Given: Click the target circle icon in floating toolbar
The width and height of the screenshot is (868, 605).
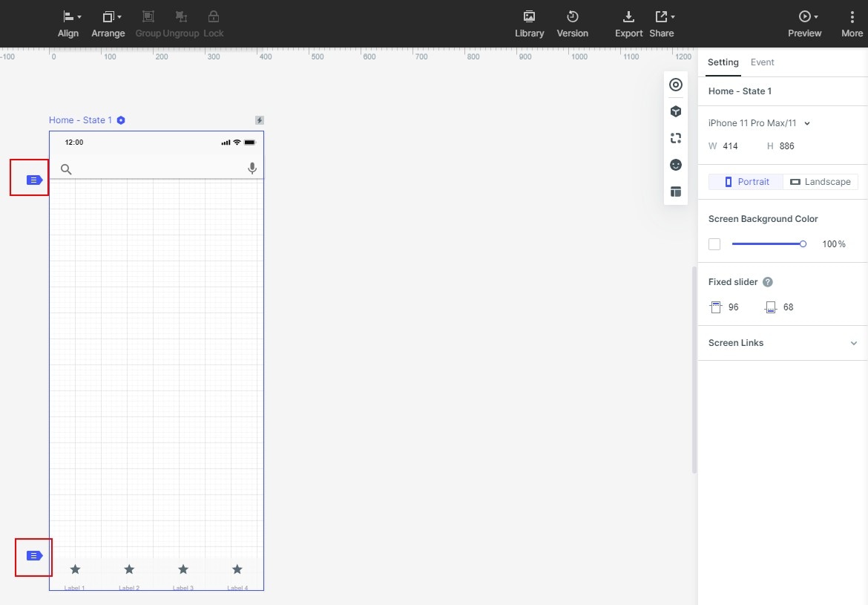Looking at the screenshot, I should coord(675,85).
